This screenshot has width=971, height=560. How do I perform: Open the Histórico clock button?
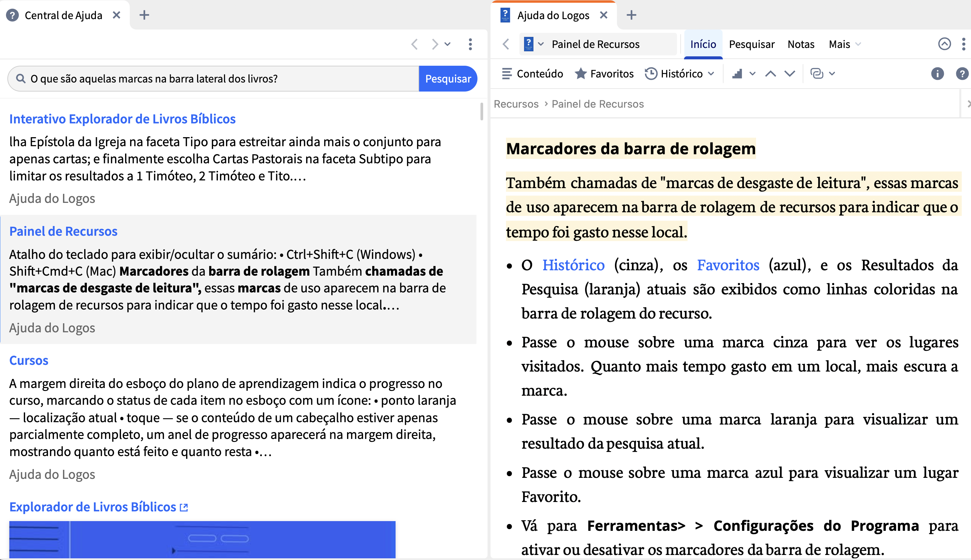pos(674,73)
